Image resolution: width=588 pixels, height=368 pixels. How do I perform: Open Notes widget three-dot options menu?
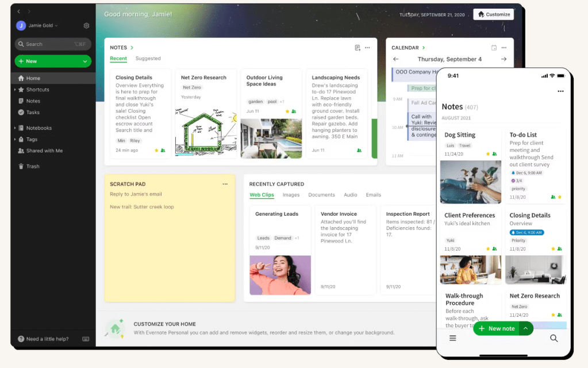point(367,48)
